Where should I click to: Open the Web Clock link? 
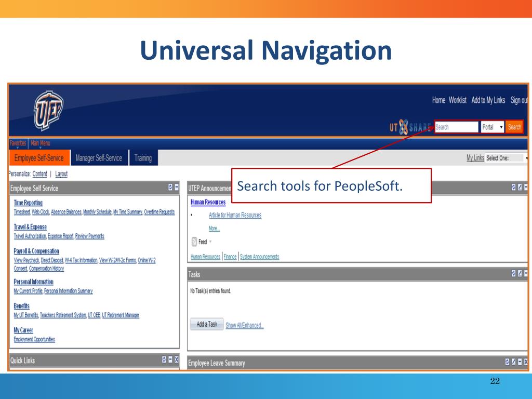(41, 212)
